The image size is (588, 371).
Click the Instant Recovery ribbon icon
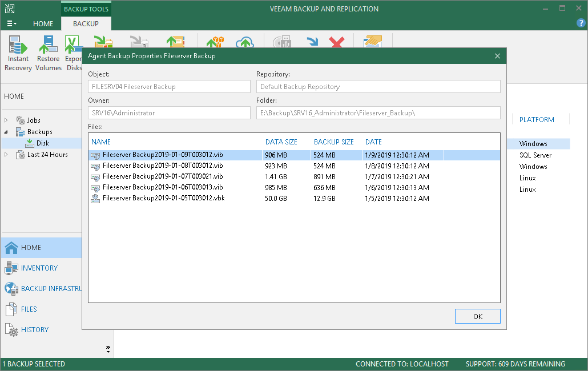tap(18, 45)
